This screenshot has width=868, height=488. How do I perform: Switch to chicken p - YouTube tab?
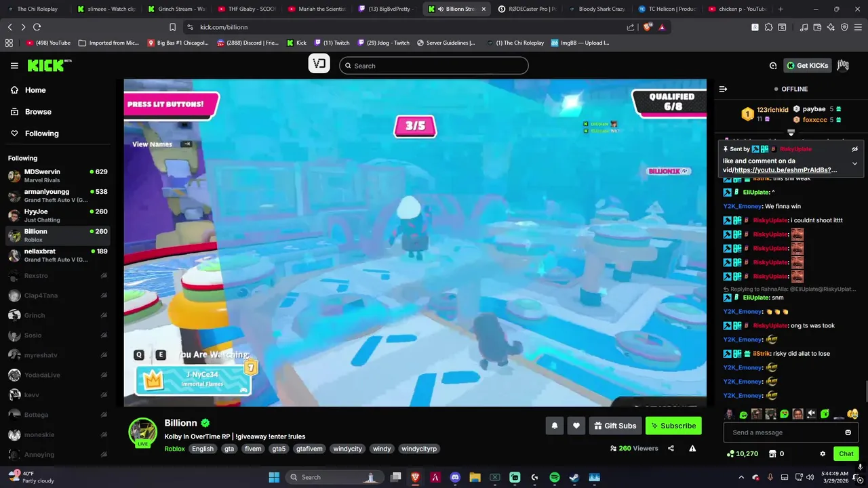pyautogui.click(x=736, y=9)
